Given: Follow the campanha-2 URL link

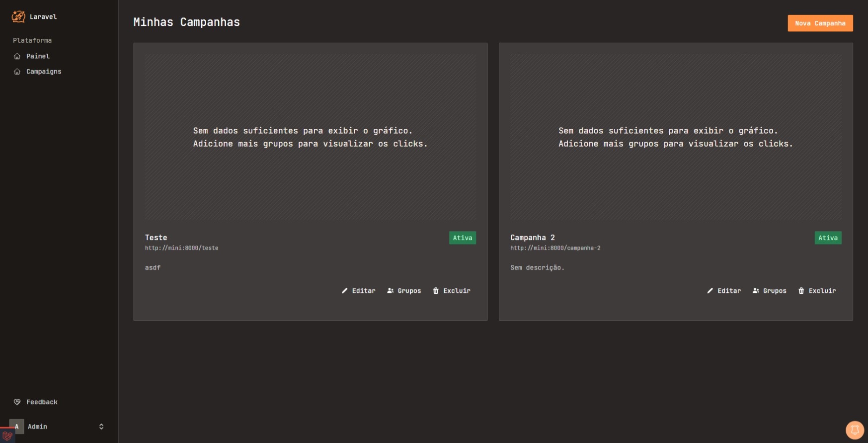Looking at the screenshot, I should (x=555, y=248).
